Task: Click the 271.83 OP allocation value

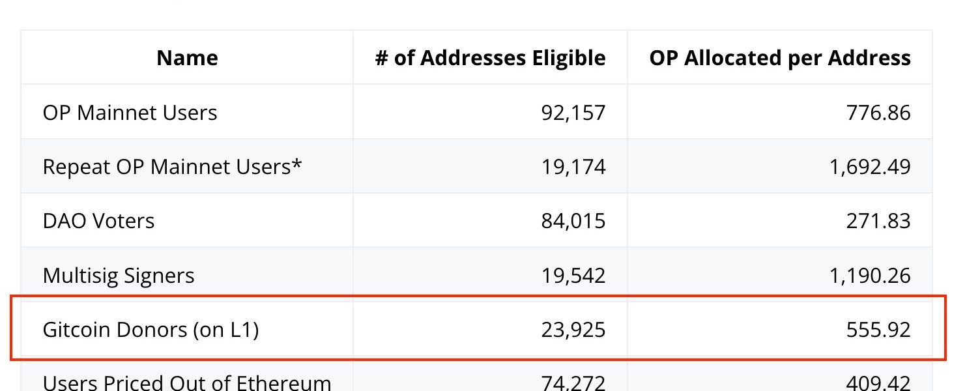Action: point(878,221)
